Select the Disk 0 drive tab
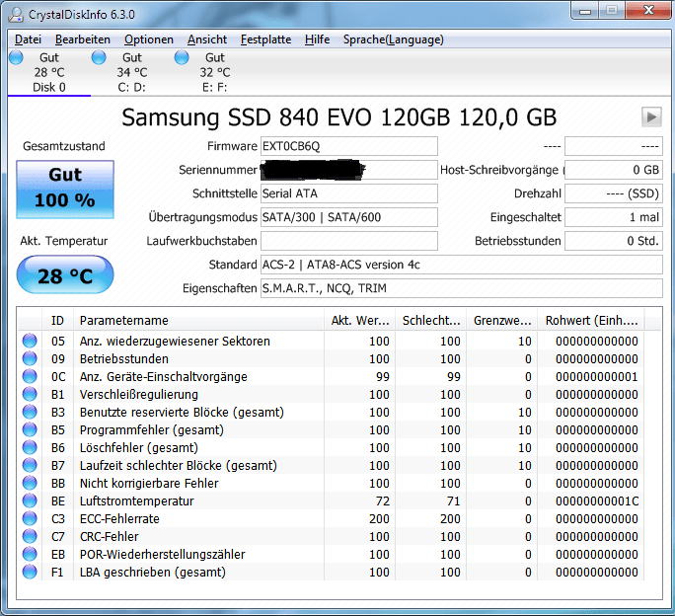 coord(49,72)
